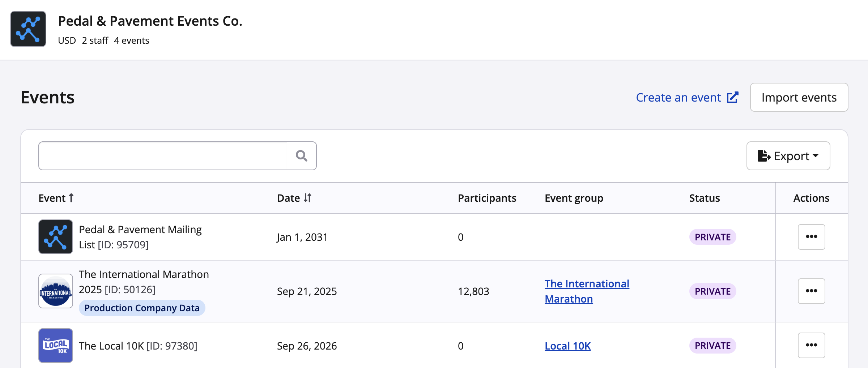Open actions menu for International Marathon 2025
The image size is (868, 368).
pos(811,291)
